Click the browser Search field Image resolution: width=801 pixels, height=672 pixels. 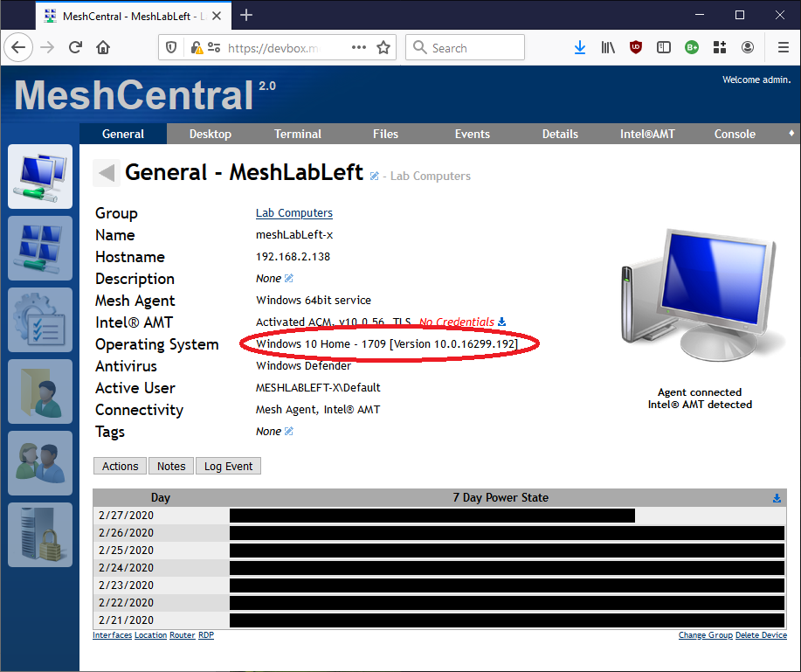[465, 47]
